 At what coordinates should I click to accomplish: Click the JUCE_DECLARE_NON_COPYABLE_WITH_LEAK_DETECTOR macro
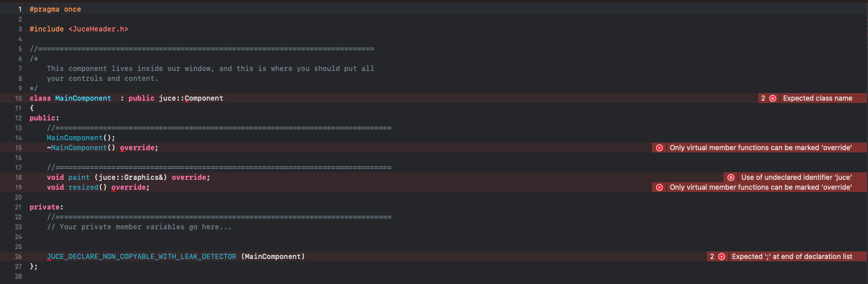tap(142, 257)
